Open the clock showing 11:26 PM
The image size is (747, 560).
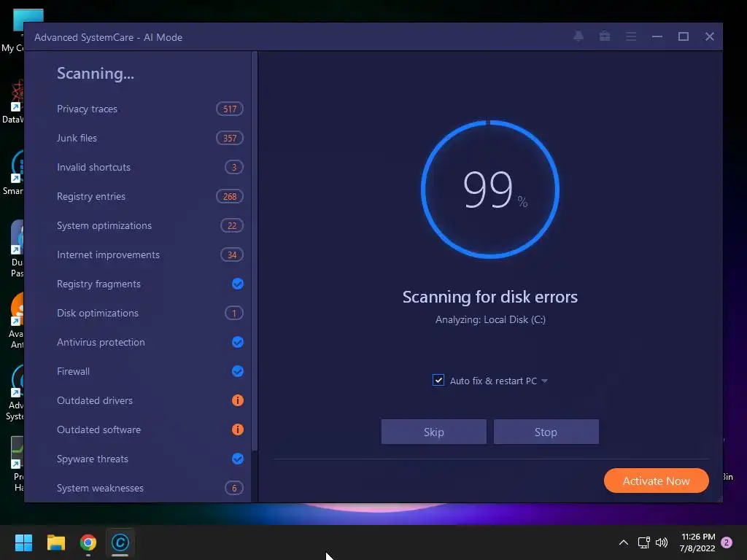697,542
